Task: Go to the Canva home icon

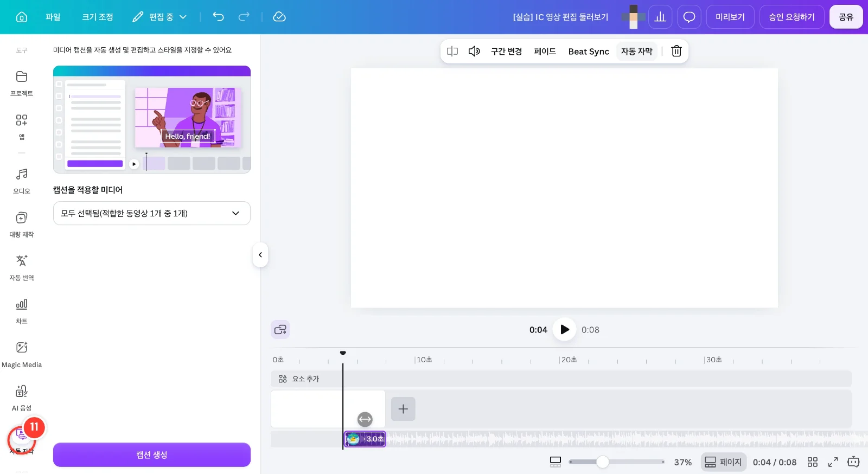Action: [x=22, y=17]
